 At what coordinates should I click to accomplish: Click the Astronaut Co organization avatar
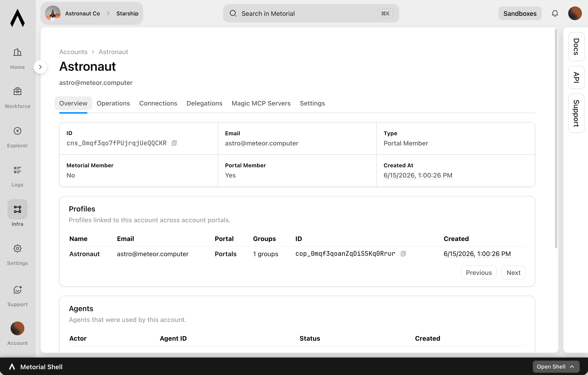(x=53, y=13)
